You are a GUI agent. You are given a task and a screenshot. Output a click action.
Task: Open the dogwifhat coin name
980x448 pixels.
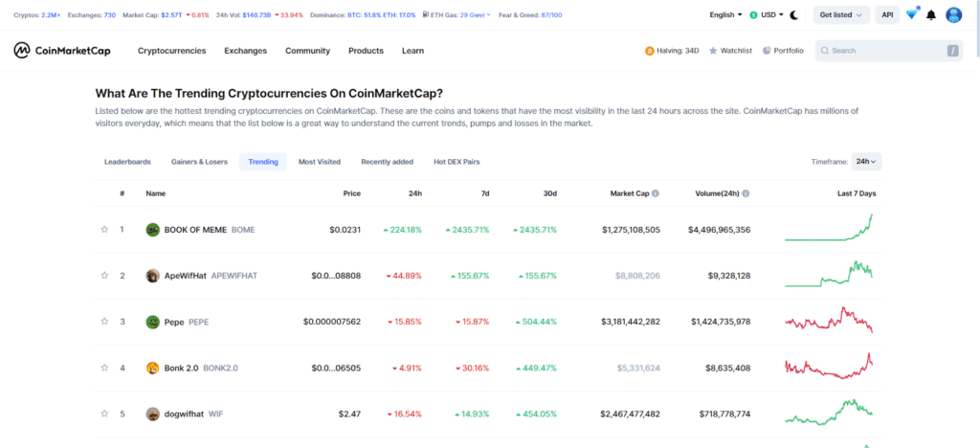click(x=184, y=414)
